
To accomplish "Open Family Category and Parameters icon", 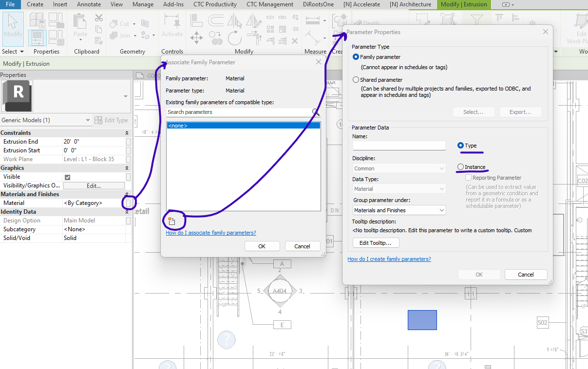I will point(57,20).
